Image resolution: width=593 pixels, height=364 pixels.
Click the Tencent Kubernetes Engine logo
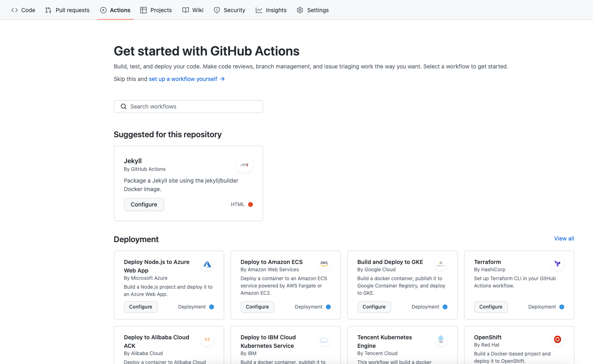click(x=441, y=339)
